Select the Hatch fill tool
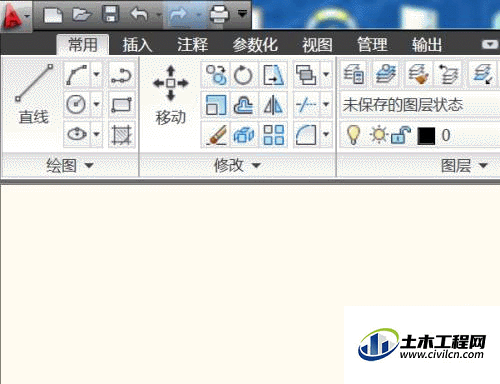Viewport: 500px width, 384px height. (121, 134)
